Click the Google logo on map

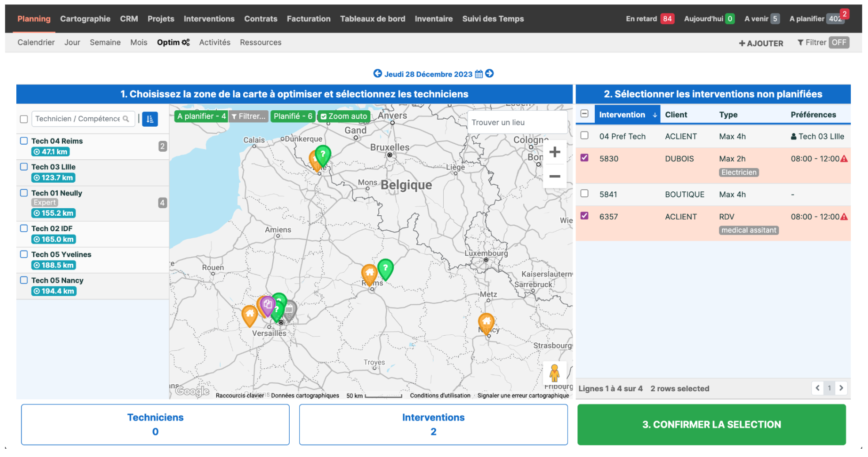[192, 391]
